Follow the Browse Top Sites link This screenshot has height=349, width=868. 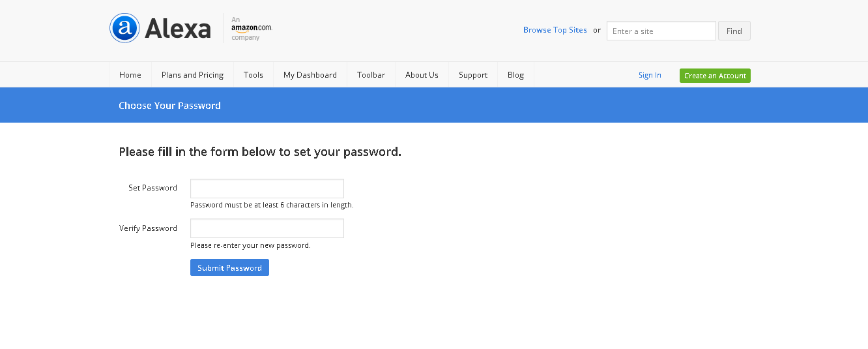click(555, 30)
